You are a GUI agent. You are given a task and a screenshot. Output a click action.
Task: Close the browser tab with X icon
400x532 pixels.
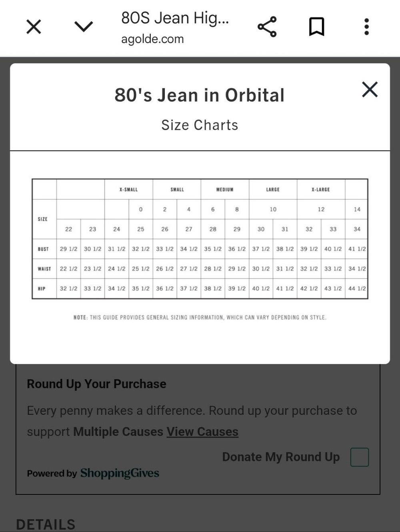pos(34,27)
